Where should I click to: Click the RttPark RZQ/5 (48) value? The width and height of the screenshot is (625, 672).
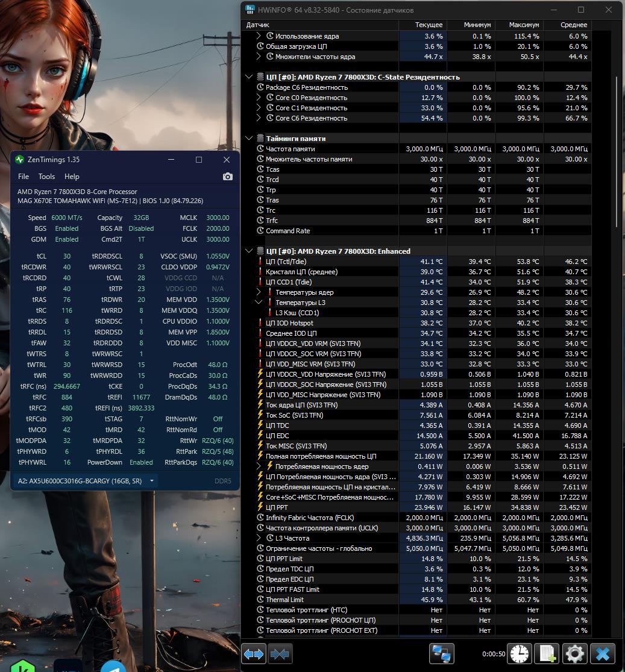[218, 451]
